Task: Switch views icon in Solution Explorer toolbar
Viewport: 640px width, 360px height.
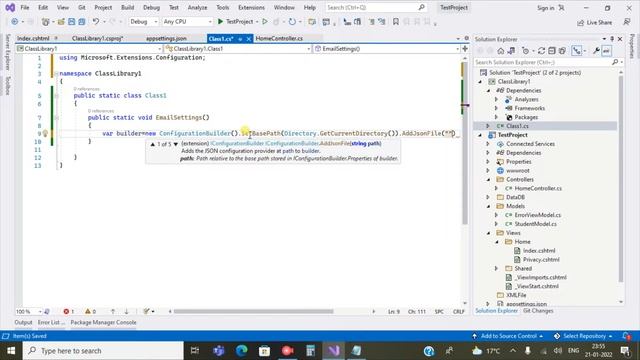Action: click(x=511, y=51)
